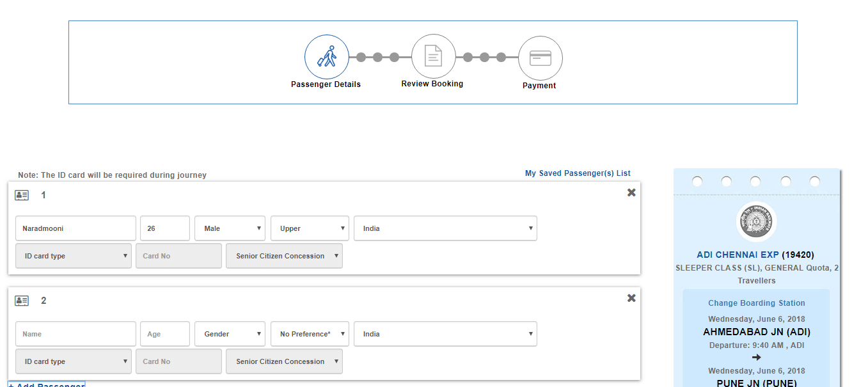Click the Age field for passenger 2

click(164, 333)
